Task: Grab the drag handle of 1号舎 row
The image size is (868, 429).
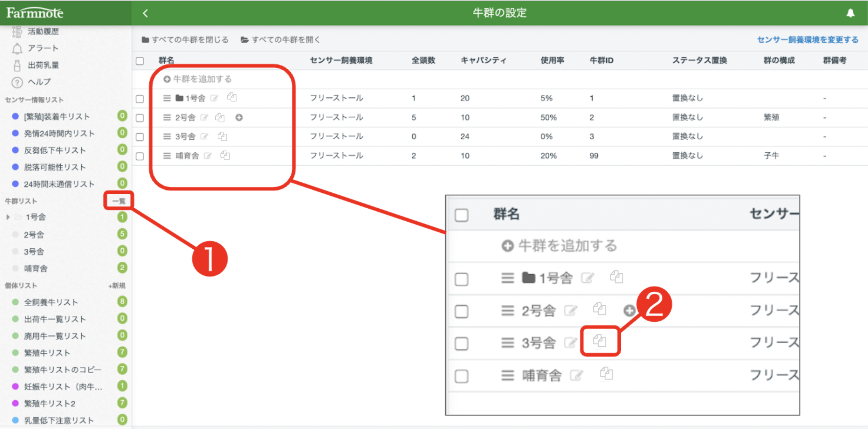Action: point(167,98)
